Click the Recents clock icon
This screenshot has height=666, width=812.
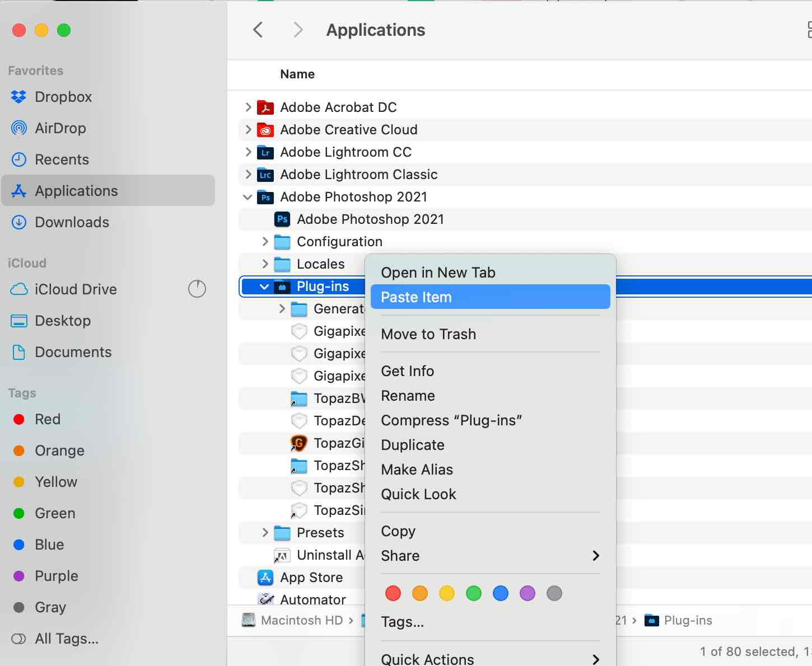18,160
